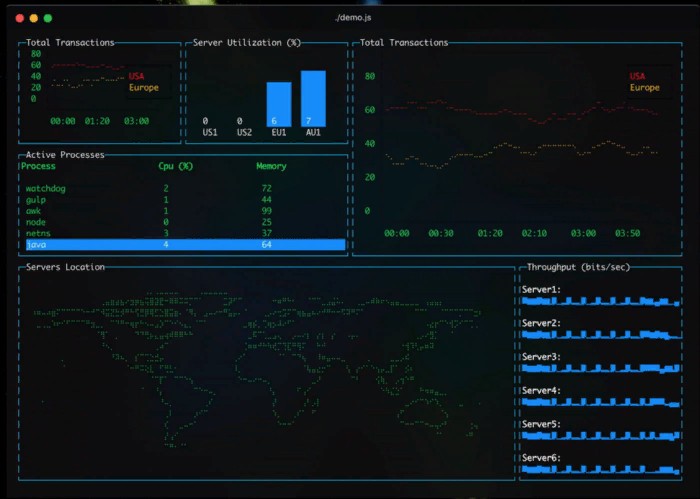Click the Server3 blue sparkline
This screenshot has width=700, height=499.
tap(601, 368)
